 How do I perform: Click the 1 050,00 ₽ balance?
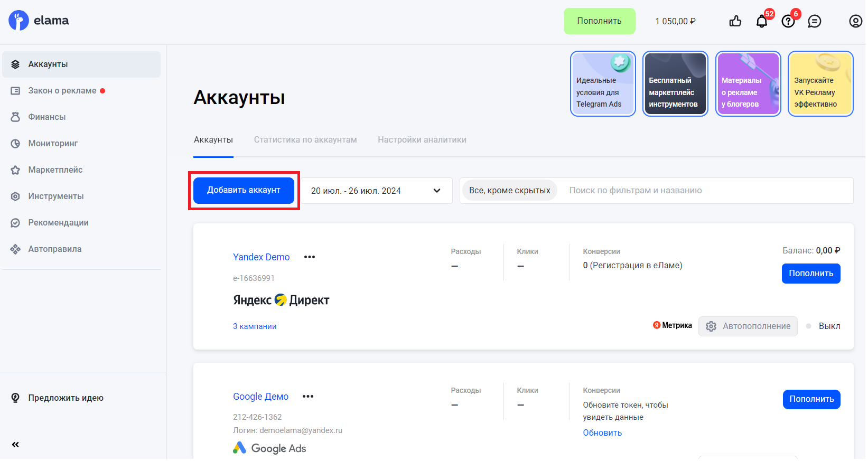[x=676, y=22]
